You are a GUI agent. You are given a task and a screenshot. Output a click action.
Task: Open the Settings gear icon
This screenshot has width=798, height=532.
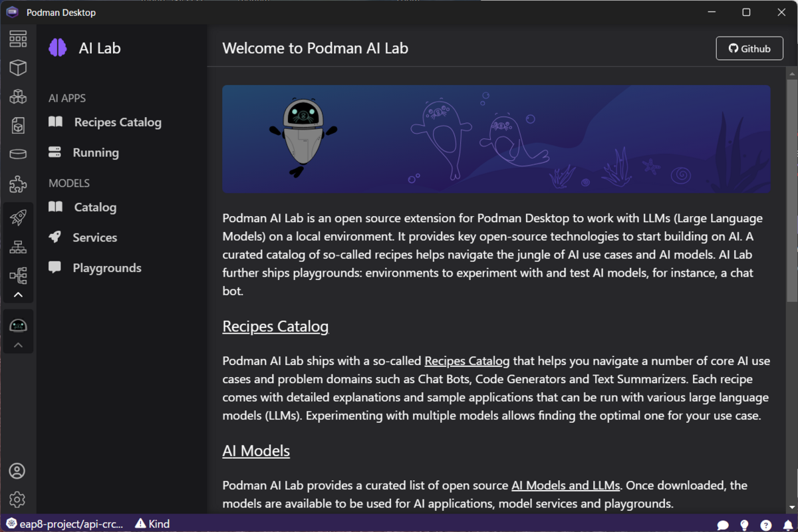pyautogui.click(x=17, y=499)
